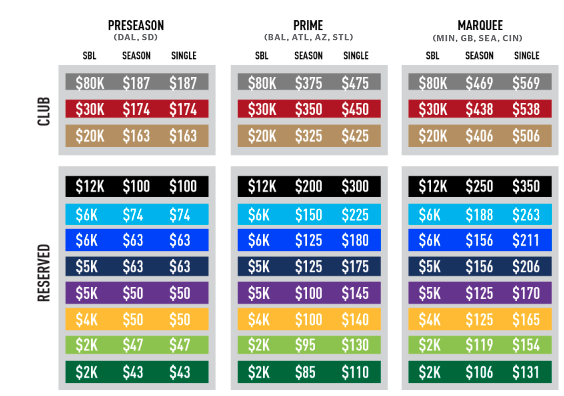
Task: Click the SINGLE column header under Marquee
Action: 527,56
